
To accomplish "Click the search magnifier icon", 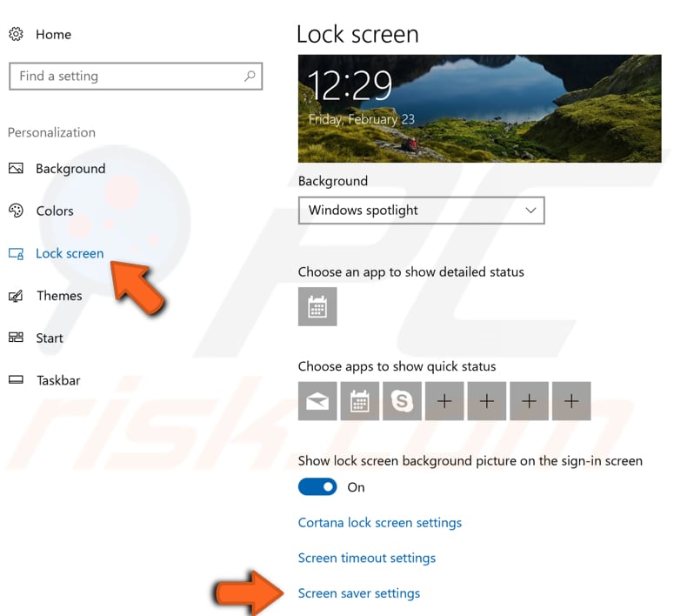I will (x=250, y=77).
